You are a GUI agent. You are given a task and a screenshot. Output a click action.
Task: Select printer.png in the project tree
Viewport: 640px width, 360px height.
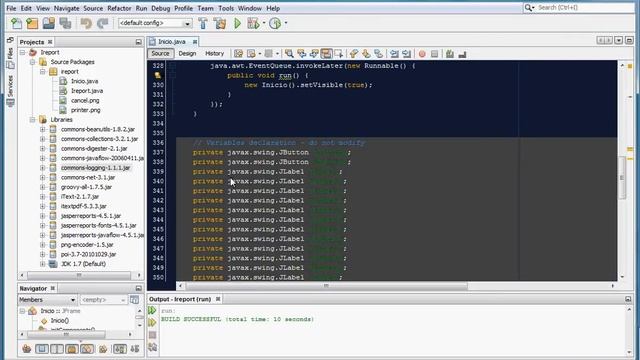point(86,110)
